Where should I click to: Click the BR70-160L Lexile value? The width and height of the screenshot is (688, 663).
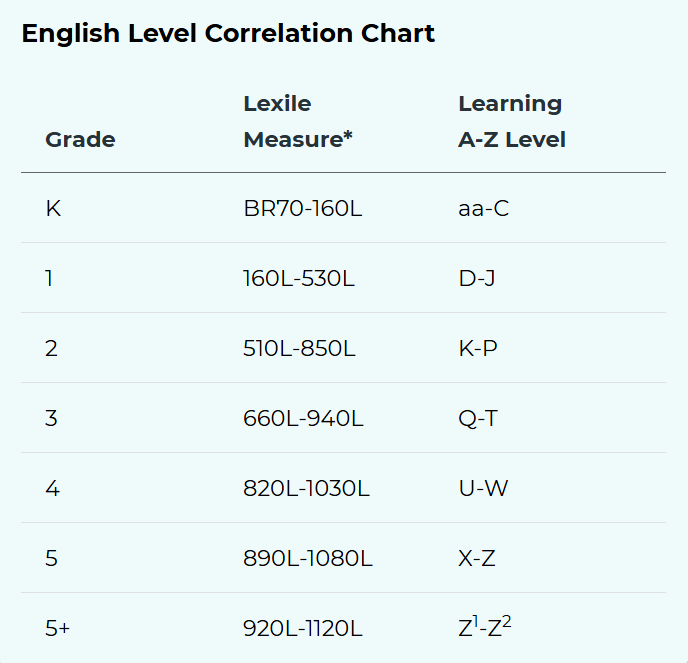tap(303, 208)
